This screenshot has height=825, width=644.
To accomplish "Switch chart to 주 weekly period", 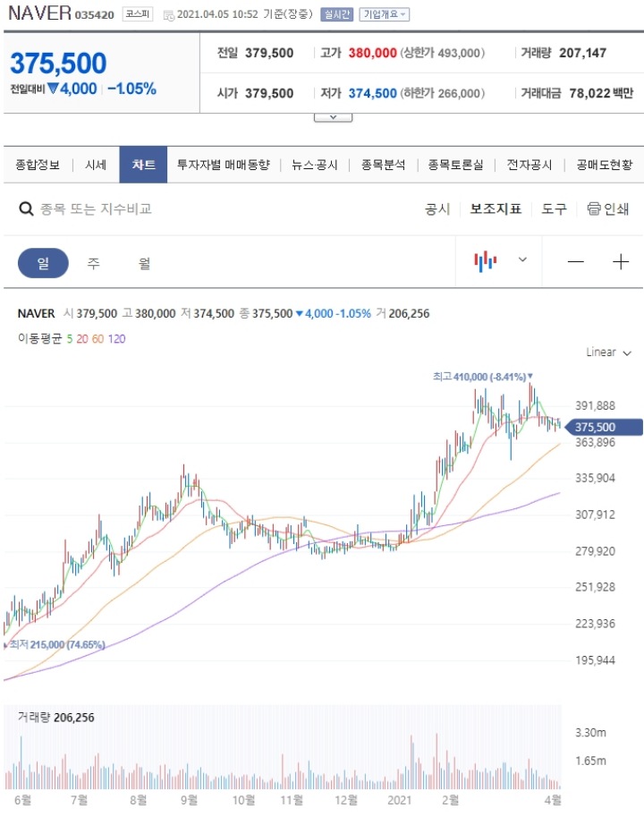I will click(x=94, y=262).
